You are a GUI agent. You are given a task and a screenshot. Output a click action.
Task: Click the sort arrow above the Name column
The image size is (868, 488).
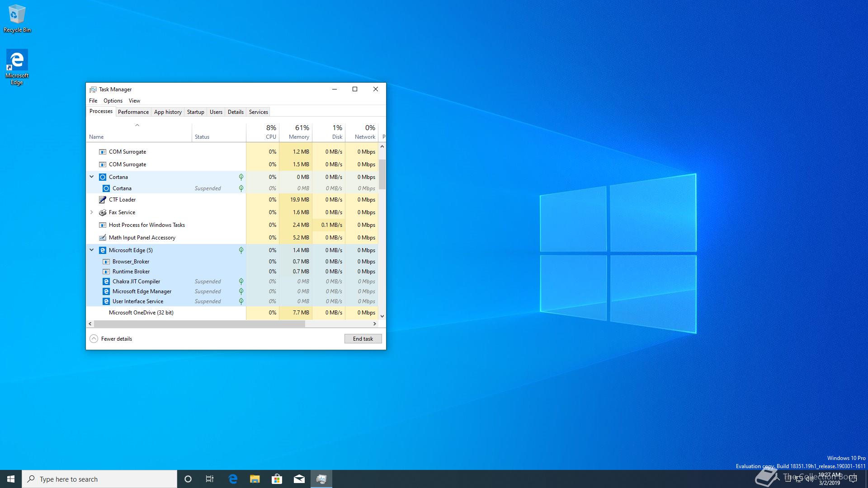[137, 125]
